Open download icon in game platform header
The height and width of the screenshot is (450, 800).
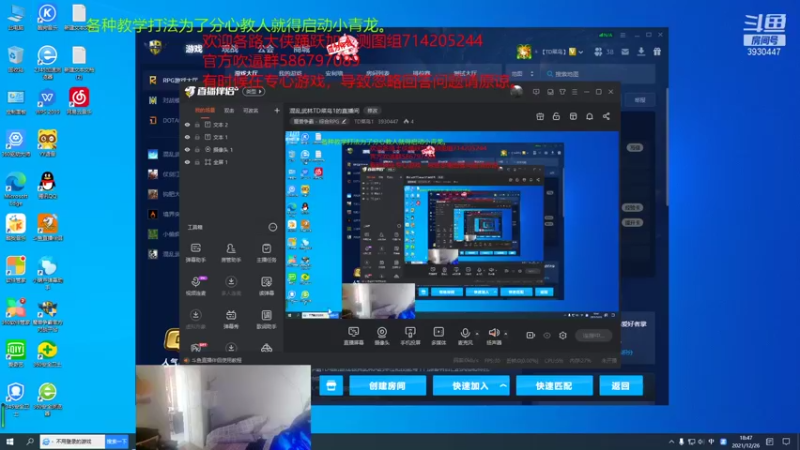[641, 52]
